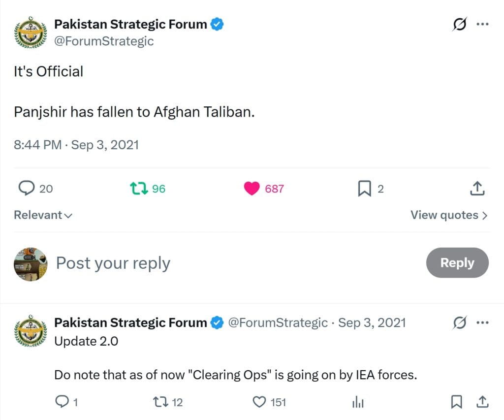Open more options on Update 2.0 reply

tap(482, 323)
